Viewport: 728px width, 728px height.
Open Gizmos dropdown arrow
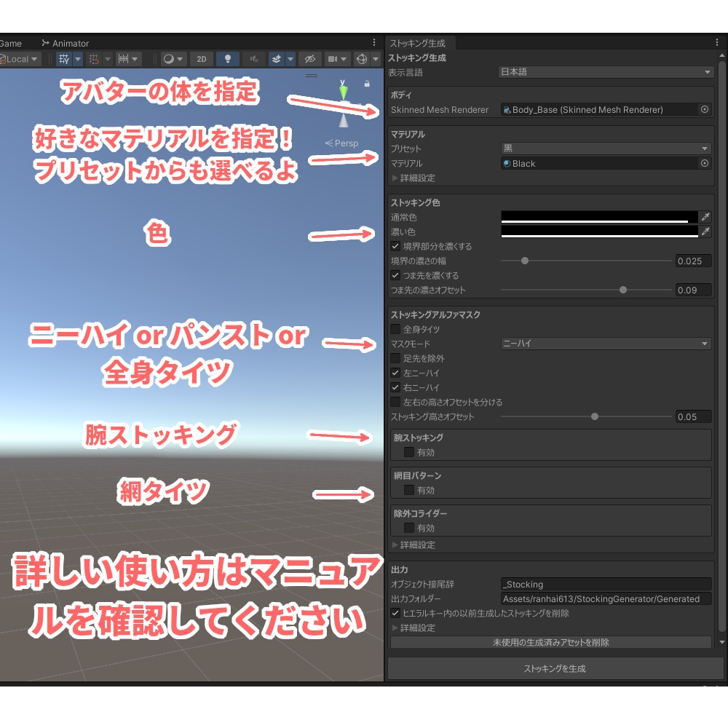point(376,59)
